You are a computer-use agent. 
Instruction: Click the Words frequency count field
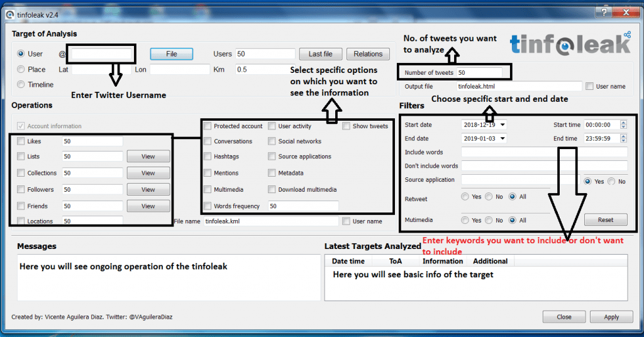coord(304,206)
